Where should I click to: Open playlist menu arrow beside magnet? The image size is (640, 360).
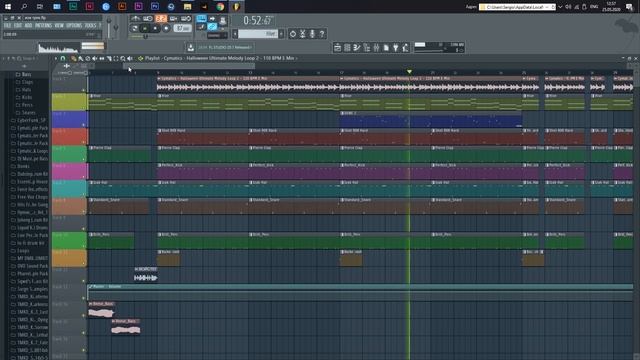(56, 58)
